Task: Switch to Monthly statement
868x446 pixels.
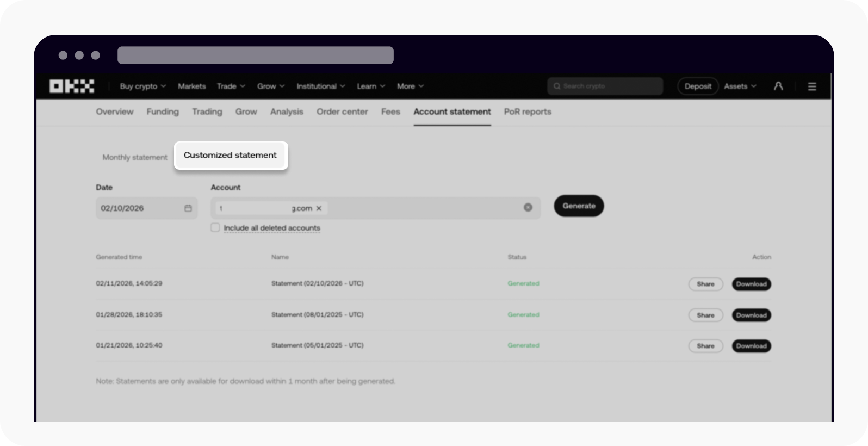Action: click(x=135, y=157)
